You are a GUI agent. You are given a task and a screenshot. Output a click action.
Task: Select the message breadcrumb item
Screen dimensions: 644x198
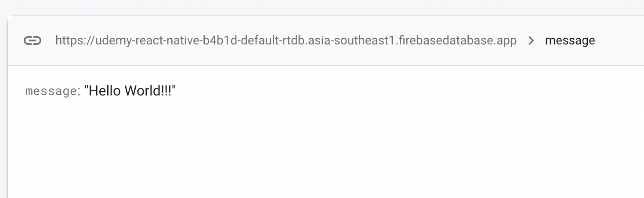(570, 41)
